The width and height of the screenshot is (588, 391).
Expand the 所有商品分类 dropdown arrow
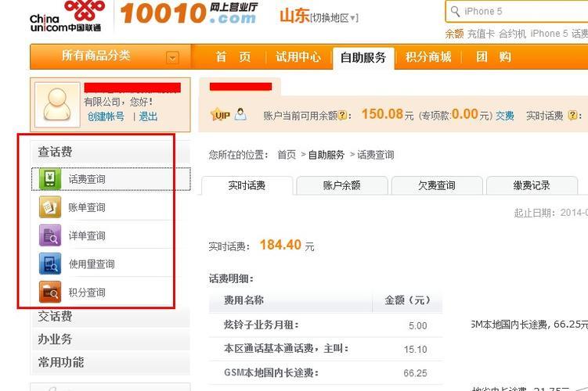click(172, 58)
